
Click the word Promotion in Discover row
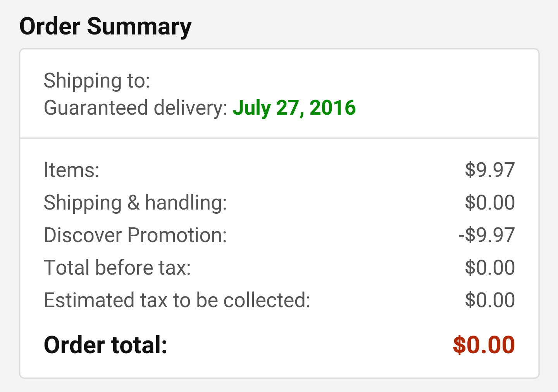tap(177, 235)
